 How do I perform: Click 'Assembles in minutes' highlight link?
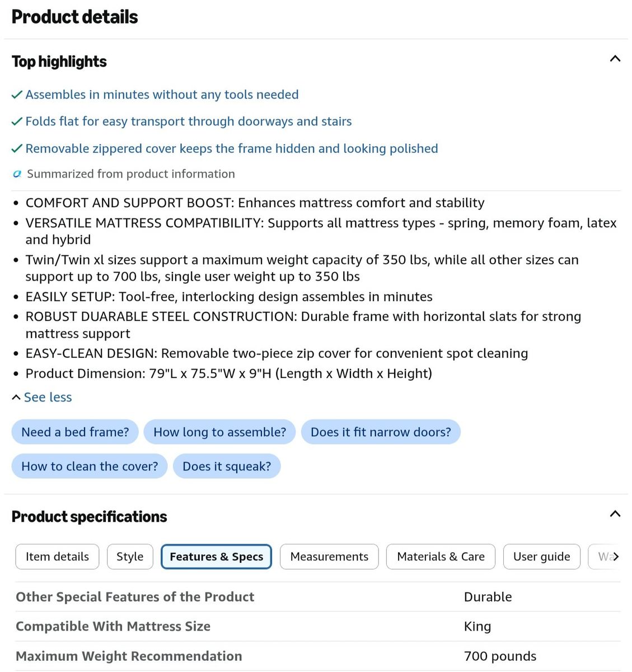[x=162, y=95]
